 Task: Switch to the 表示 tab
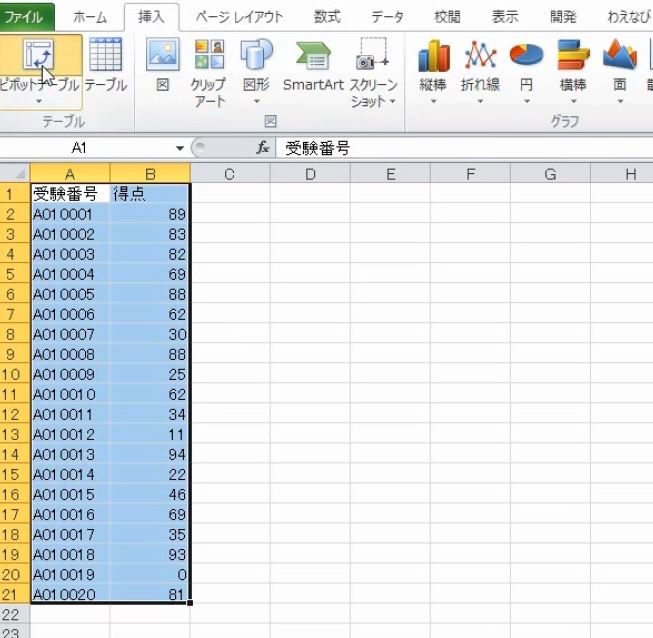click(x=505, y=17)
